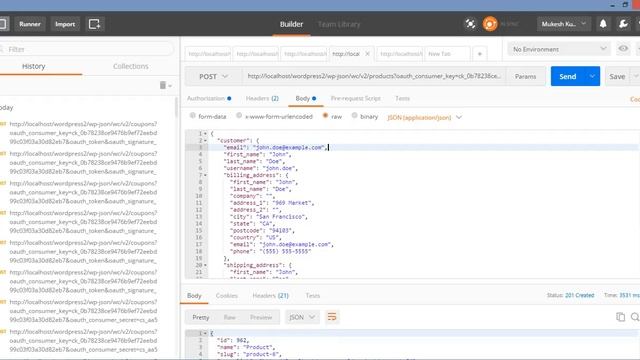The image size is (640, 360).
Task: Select the binary radio button
Action: coord(355,116)
